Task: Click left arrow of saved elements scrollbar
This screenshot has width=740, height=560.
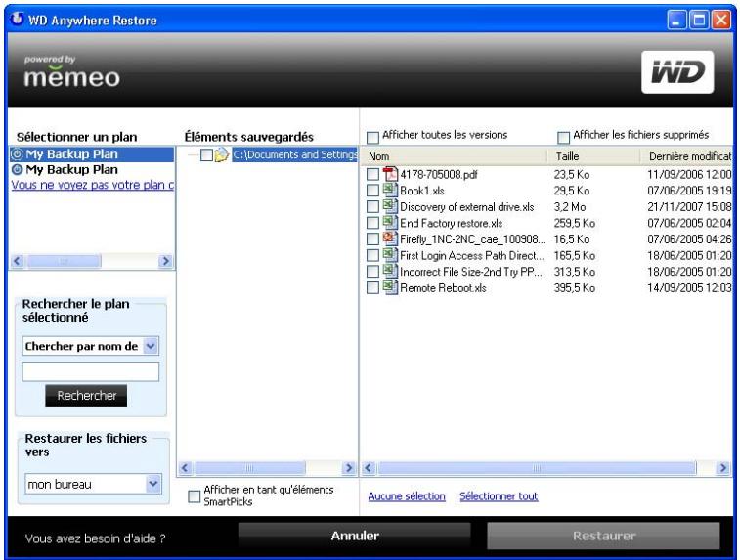Action: click(185, 468)
